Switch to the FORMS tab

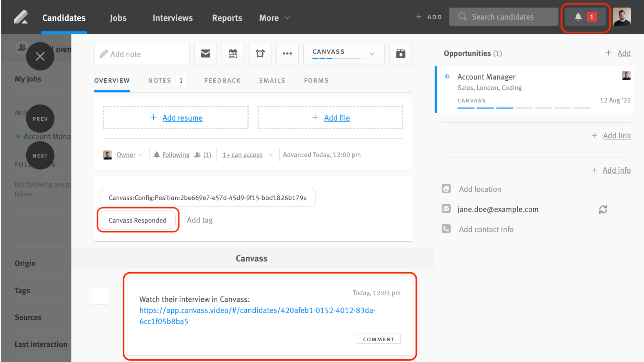317,80
